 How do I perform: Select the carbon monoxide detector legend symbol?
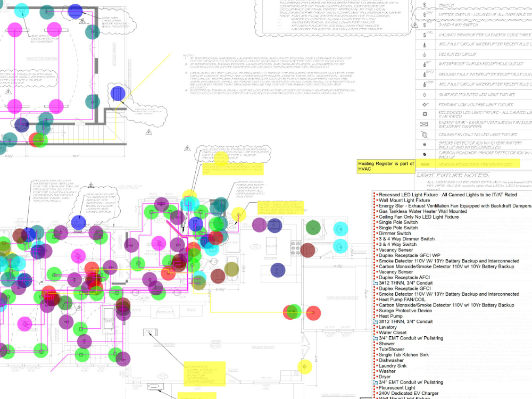[425, 154]
